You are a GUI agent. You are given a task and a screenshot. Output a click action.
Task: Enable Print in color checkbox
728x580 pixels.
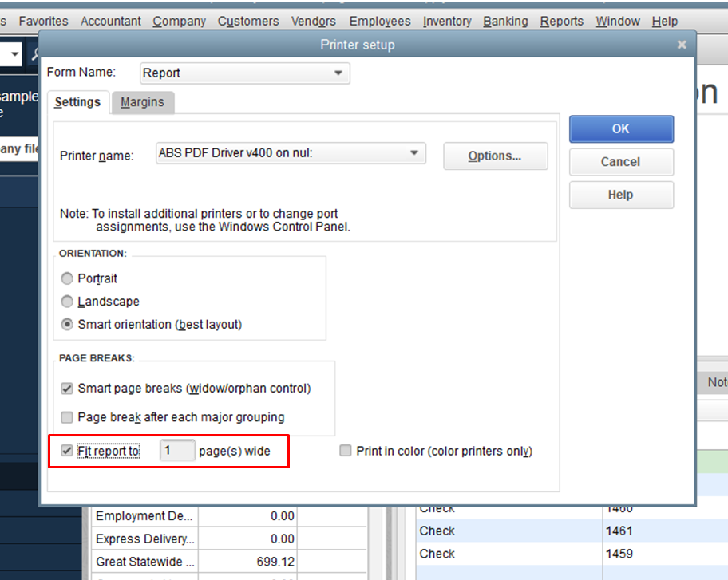[x=346, y=451]
